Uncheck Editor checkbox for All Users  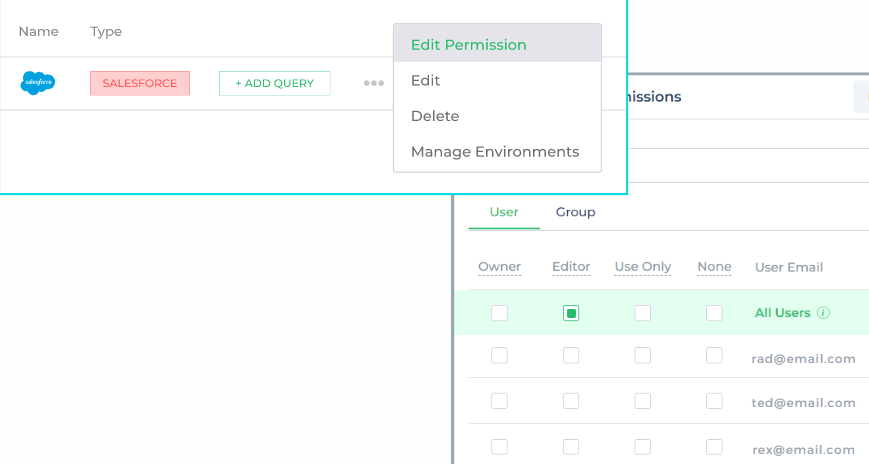pyautogui.click(x=571, y=313)
